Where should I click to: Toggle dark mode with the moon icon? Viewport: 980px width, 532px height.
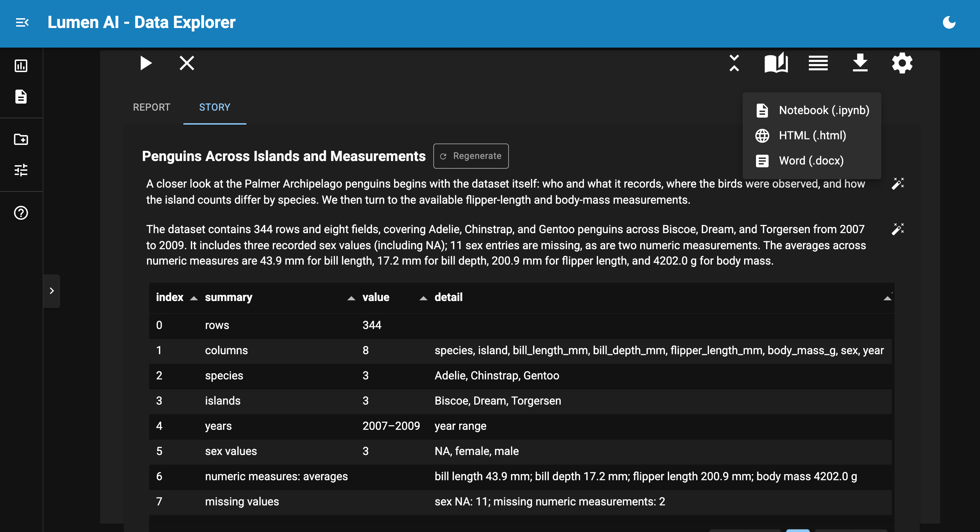949,22
